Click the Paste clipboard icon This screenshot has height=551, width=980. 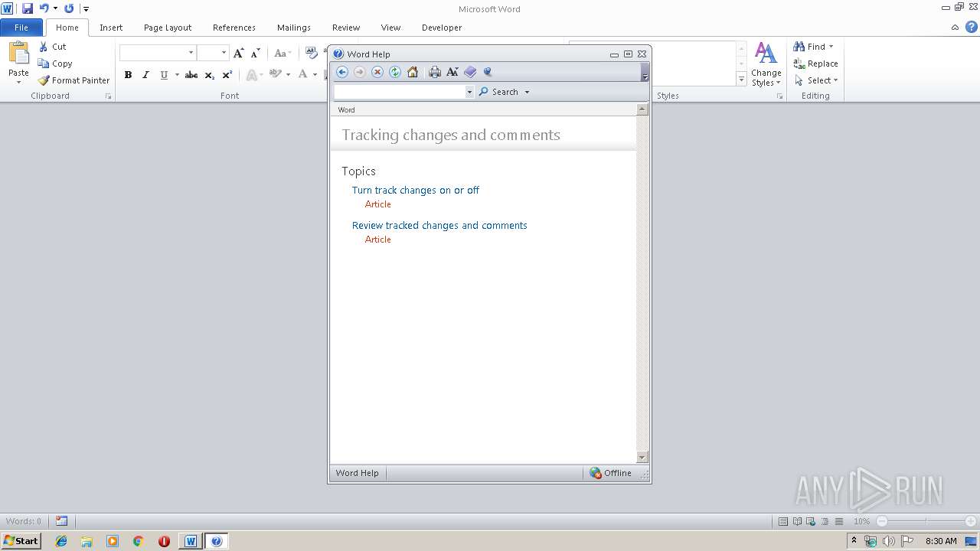[x=18, y=54]
